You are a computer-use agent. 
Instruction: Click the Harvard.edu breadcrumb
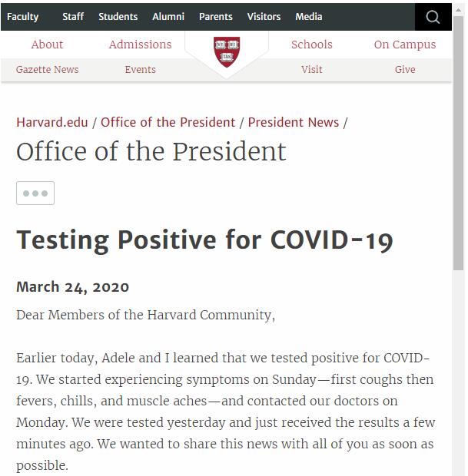pyautogui.click(x=52, y=122)
